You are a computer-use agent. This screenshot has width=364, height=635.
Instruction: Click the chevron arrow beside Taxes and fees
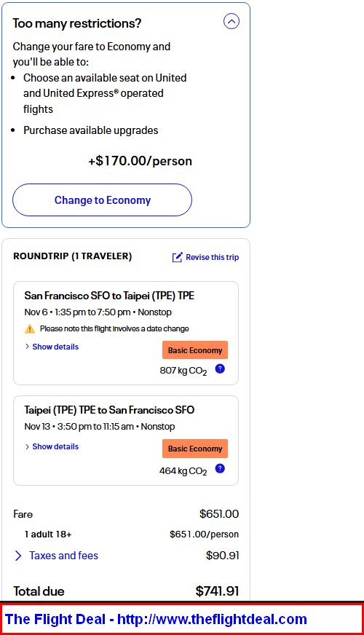point(18,556)
